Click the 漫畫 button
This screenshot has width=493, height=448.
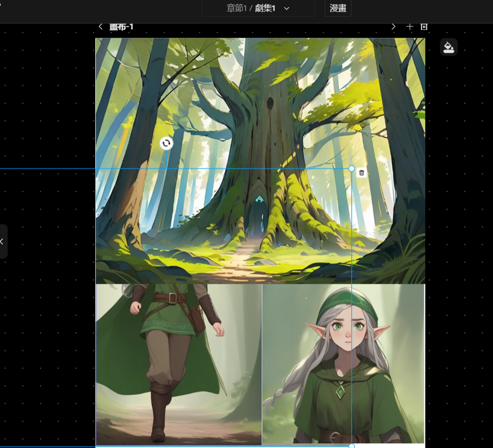coord(338,8)
